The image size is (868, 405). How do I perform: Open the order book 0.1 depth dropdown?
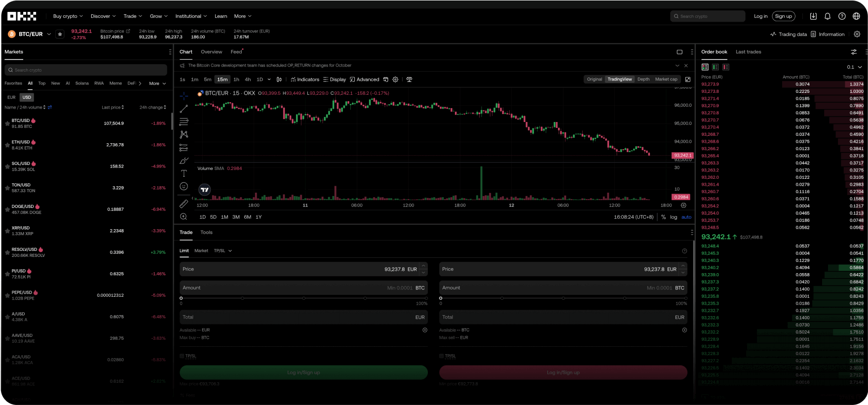(x=855, y=67)
